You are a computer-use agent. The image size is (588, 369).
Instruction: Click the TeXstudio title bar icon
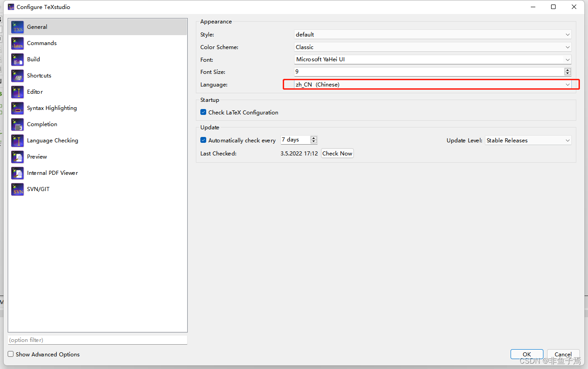click(11, 7)
